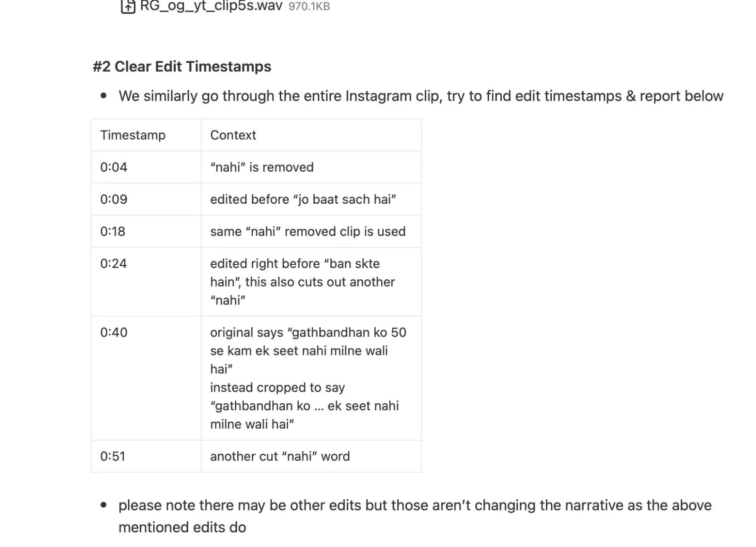Select the #2 Clear Edit Timestamps heading
Viewport: 756px width, 547px height.
pyautogui.click(x=182, y=67)
